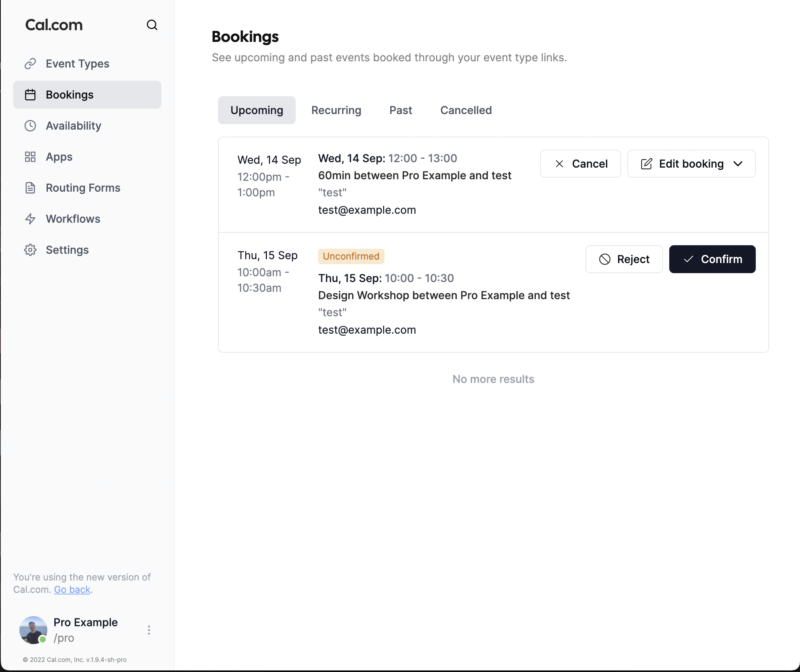Confirm the Design Workshop booking
The image size is (800, 672).
click(712, 259)
